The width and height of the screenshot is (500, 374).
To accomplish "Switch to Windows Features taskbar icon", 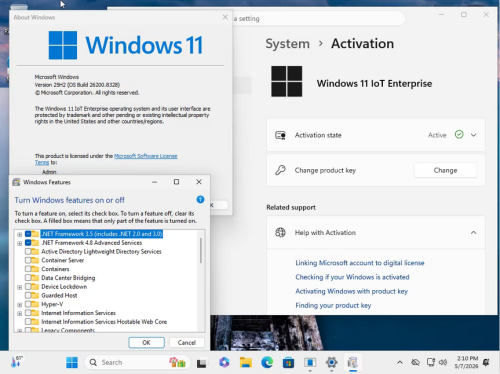I will click(353, 362).
